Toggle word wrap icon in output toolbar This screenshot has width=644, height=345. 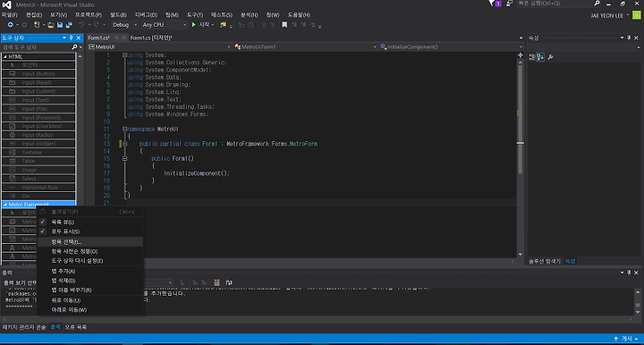229,282
